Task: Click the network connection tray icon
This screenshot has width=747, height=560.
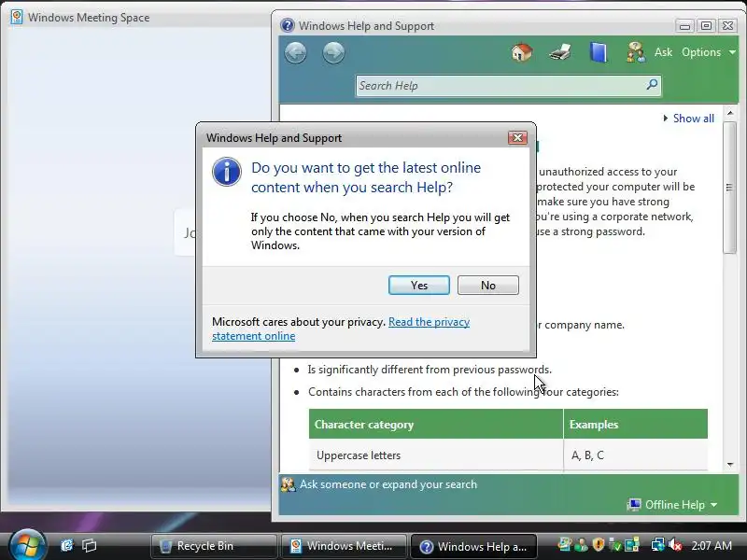Action: pos(658,545)
